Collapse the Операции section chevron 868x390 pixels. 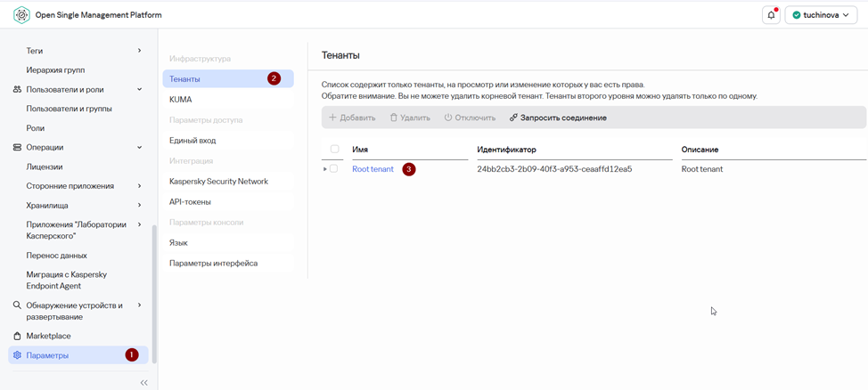(x=140, y=147)
